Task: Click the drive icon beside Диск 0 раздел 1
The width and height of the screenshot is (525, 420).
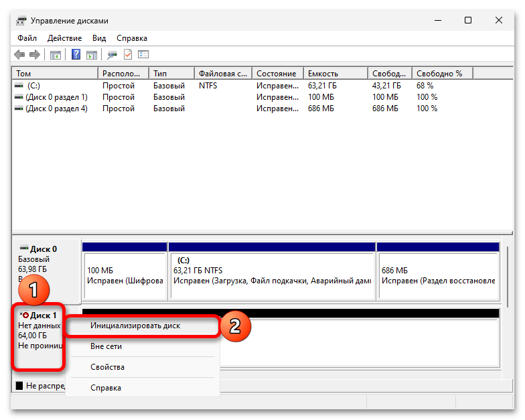Action: coord(19,97)
